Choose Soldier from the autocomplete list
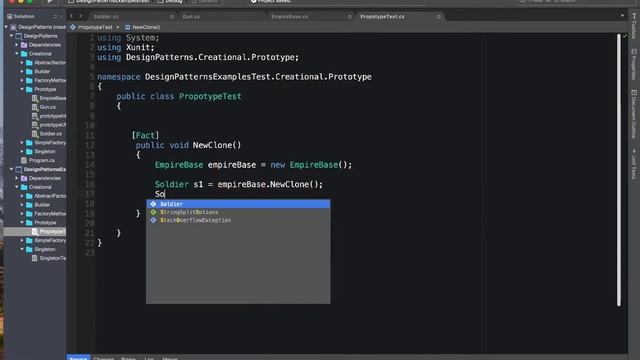 [x=238, y=204]
